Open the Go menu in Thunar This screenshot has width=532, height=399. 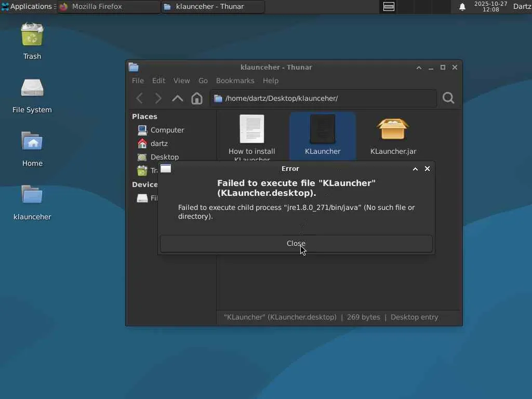(x=203, y=81)
